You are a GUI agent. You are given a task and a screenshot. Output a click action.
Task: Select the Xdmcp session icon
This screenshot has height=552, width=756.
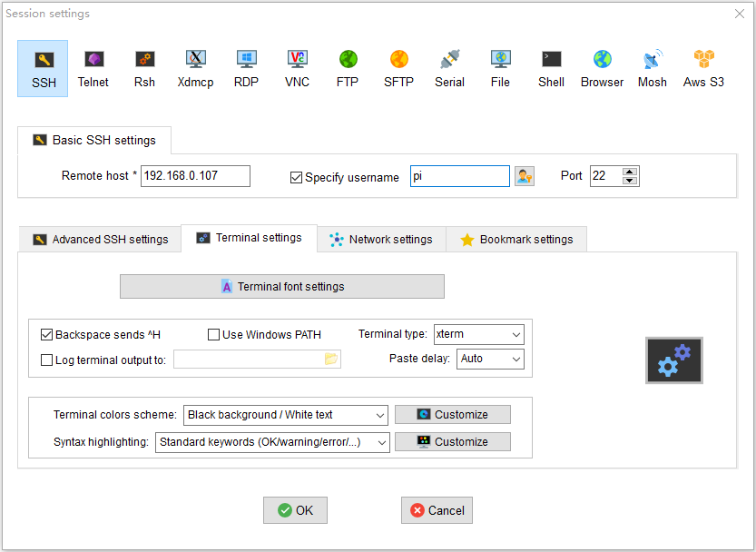click(196, 68)
